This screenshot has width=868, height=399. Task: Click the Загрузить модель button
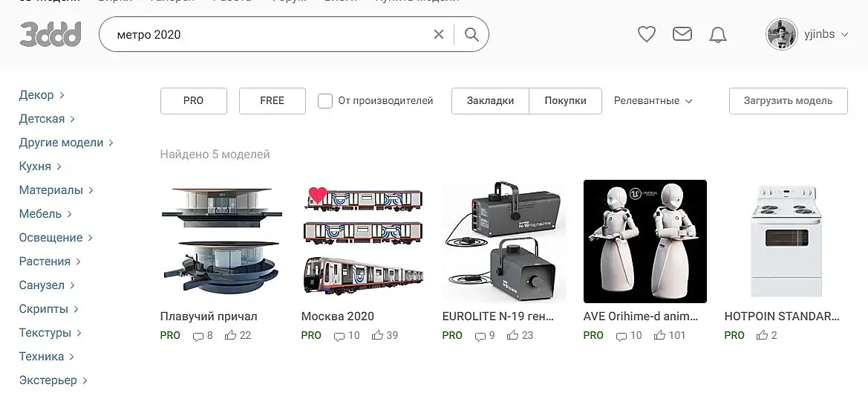tap(789, 101)
